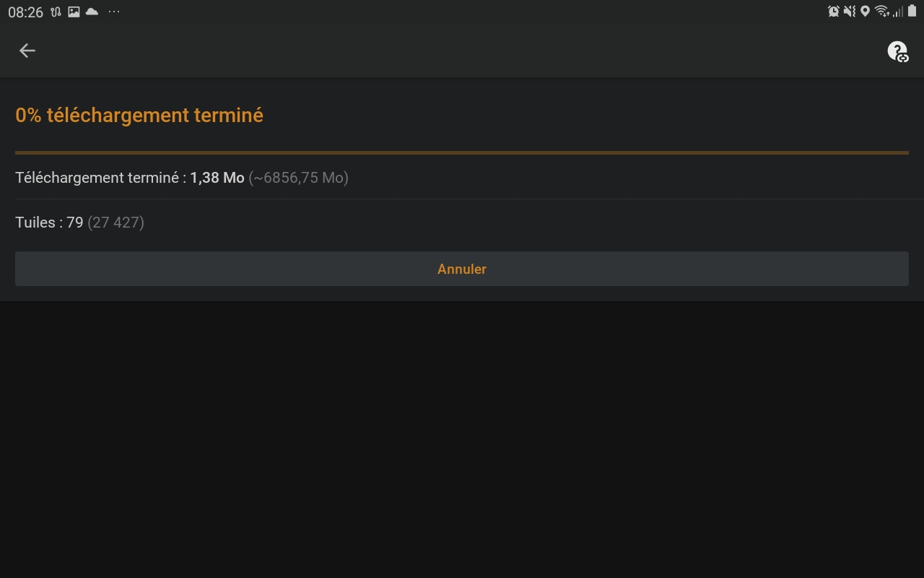Viewport: 924px width, 578px height.
Task: Click the Téléchargement terminé size text
Action: (180, 178)
